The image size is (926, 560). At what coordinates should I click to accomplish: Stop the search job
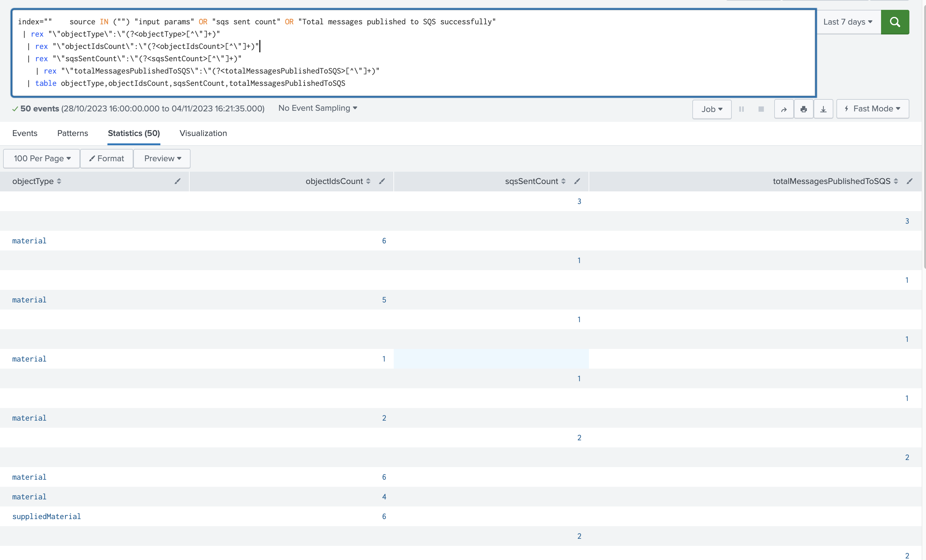point(761,109)
